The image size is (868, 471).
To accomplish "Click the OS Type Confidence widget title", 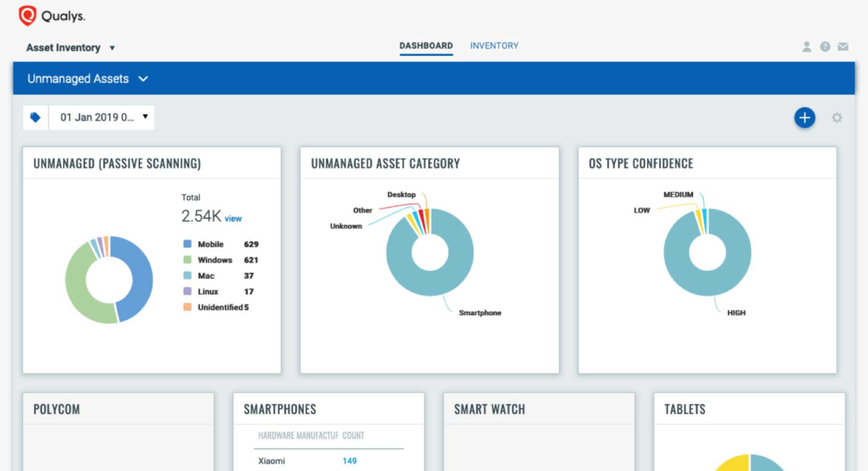I will click(640, 164).
